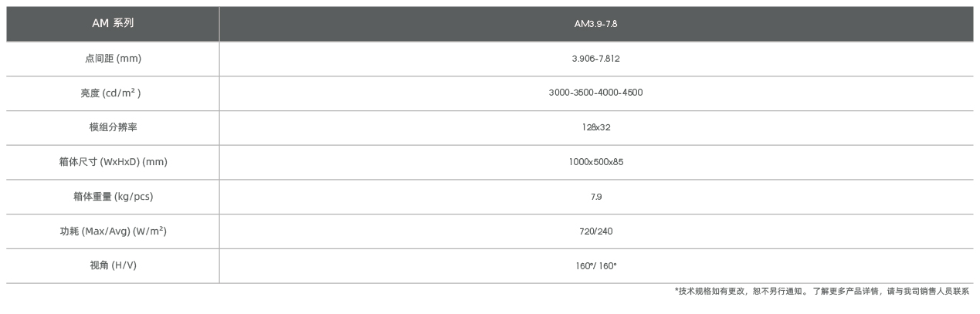Select the 720/240 power consumption value

[x=595, y=231]
